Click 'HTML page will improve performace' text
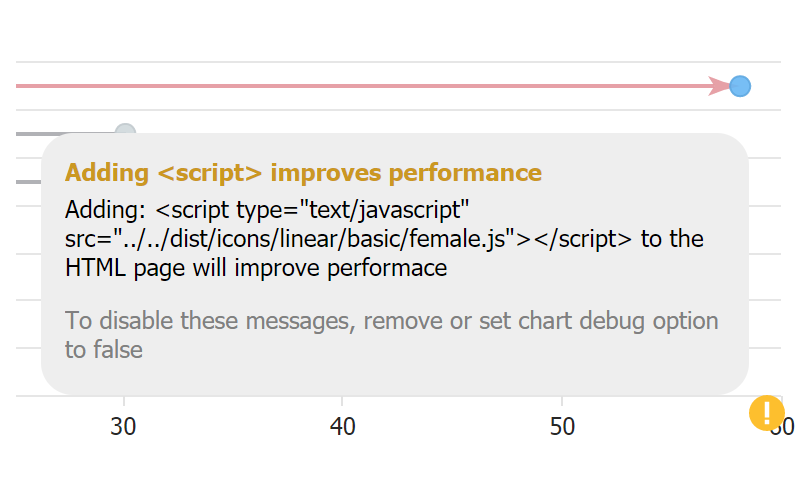 click(255, 267)
